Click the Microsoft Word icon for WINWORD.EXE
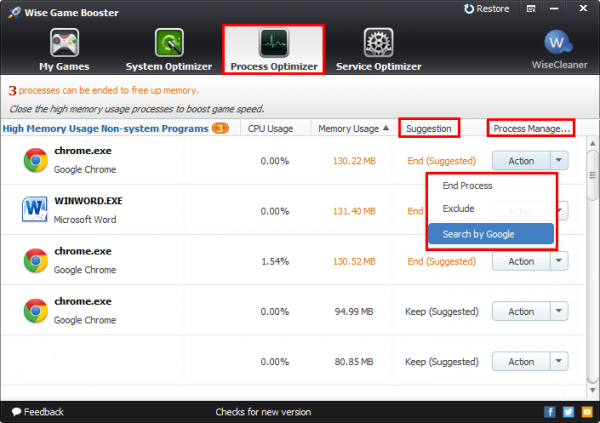This screenshot has height=423, width=600. coord(35,209)
